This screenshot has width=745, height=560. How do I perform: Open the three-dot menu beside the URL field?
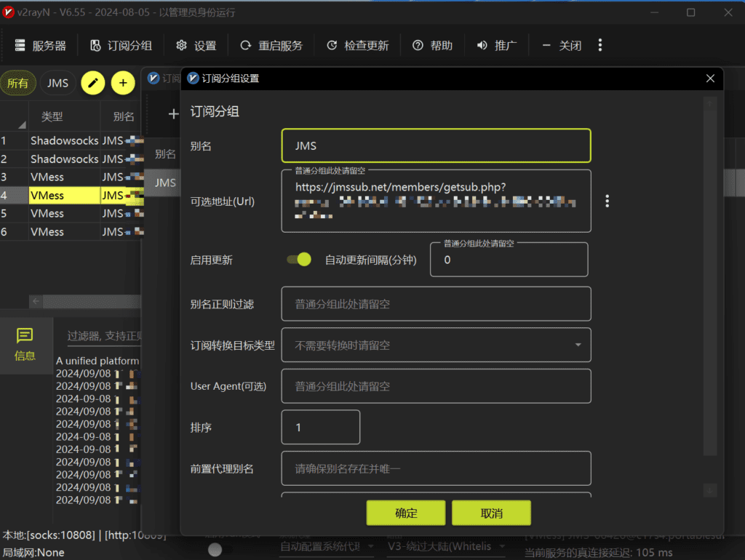pos(607,201)
